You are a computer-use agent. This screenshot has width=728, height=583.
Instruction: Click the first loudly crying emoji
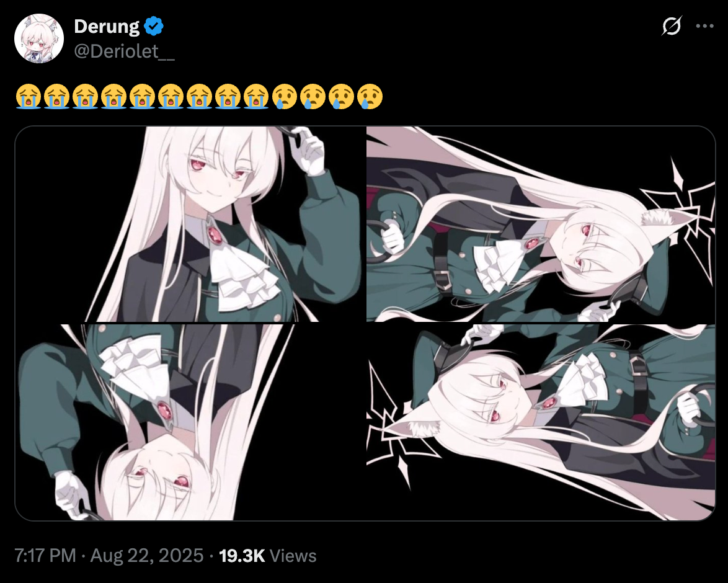point(29,97)
